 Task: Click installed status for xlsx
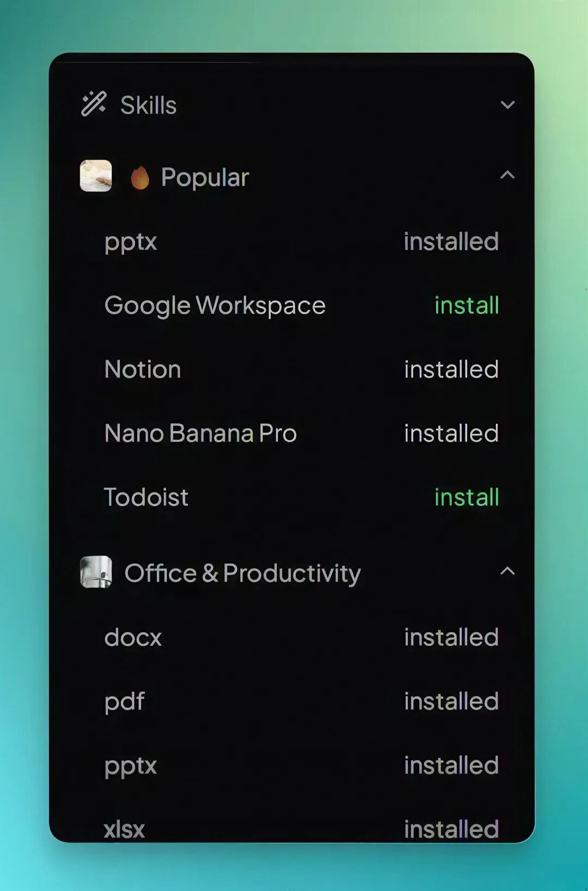tap(451, 829)
